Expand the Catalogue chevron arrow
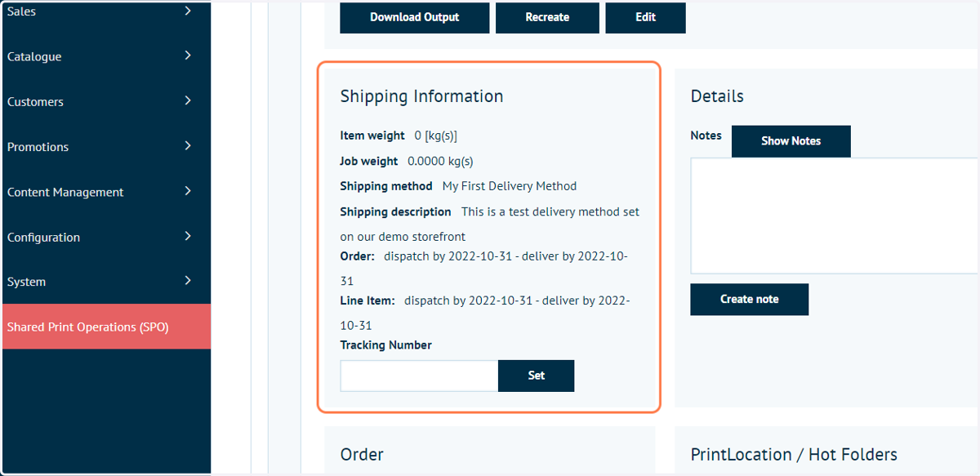Image resolution: width=980 pixels, height=476 pixels. coord(188,56)
